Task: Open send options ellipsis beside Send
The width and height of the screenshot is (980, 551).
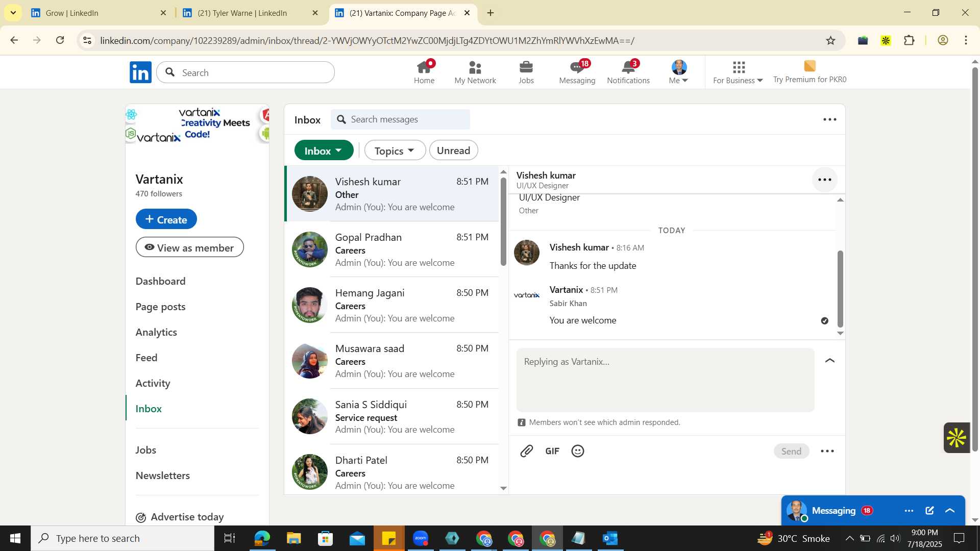Action: click(827, 451)
